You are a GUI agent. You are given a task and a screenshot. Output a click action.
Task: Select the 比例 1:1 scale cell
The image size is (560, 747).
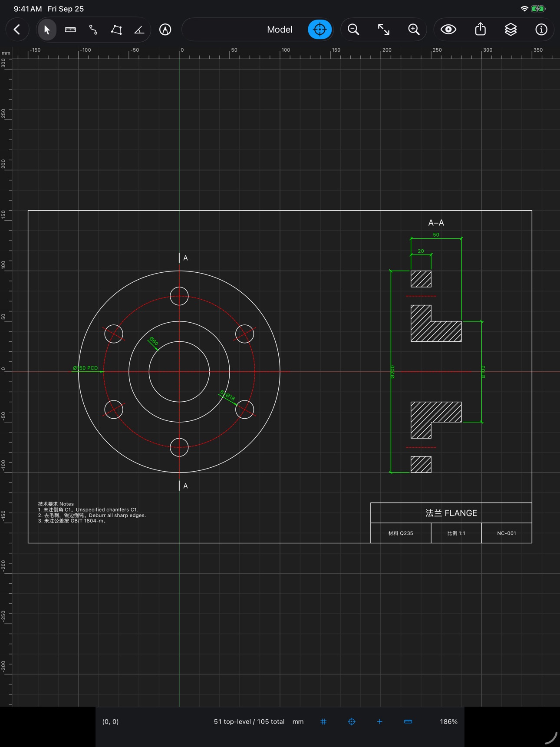(x=456, y=533)
